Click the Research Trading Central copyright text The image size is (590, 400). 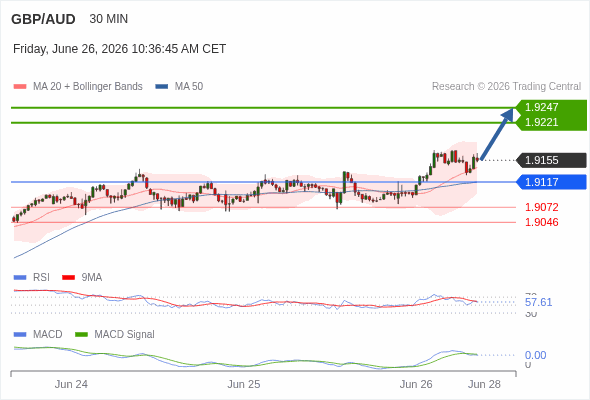click(x=506, y=87)
